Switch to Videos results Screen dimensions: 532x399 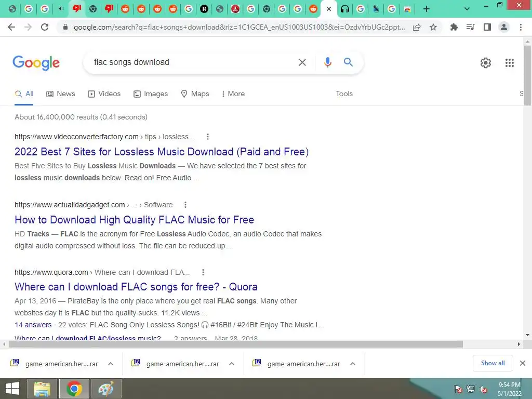[104, 94]
